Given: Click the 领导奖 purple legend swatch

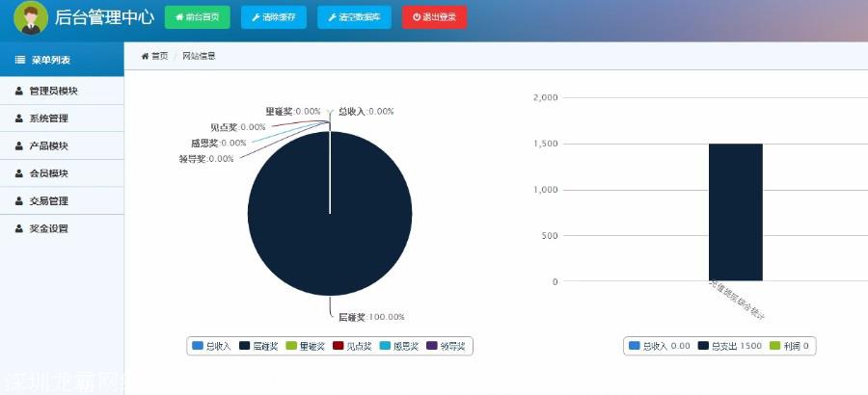Looking at the screenshot, I should 432,345.
